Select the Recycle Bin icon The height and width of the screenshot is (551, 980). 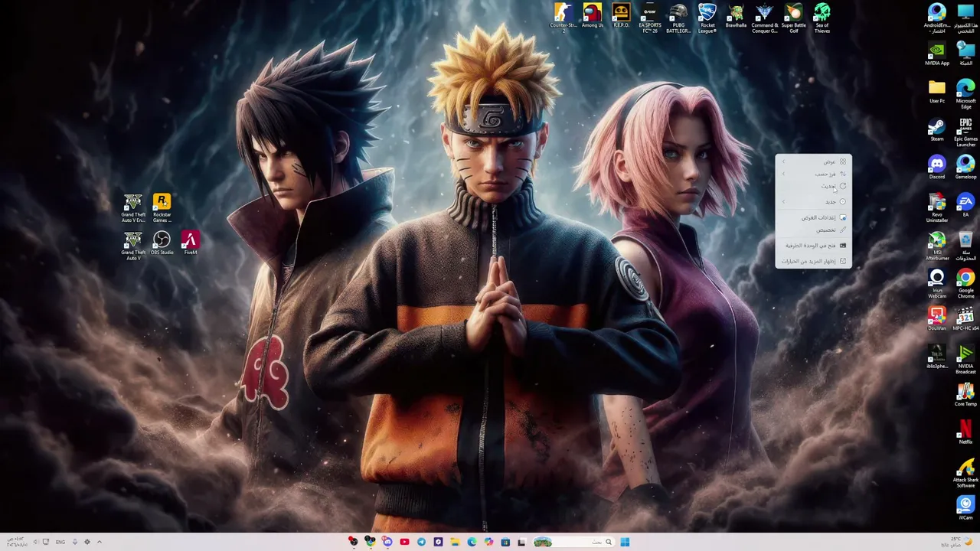(965, 246)
